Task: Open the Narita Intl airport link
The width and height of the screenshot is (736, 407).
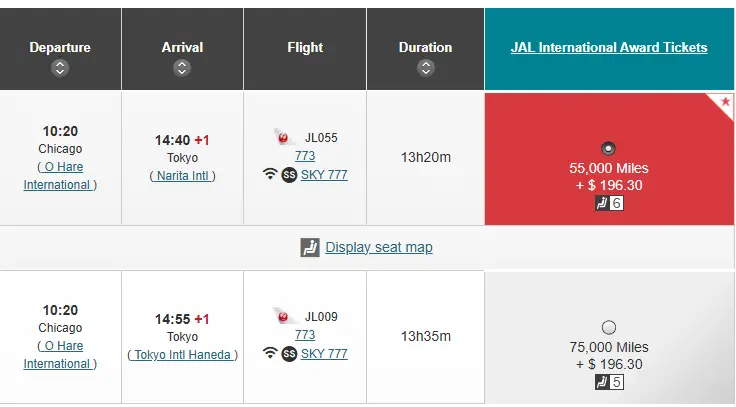Action: click(183, 176)
